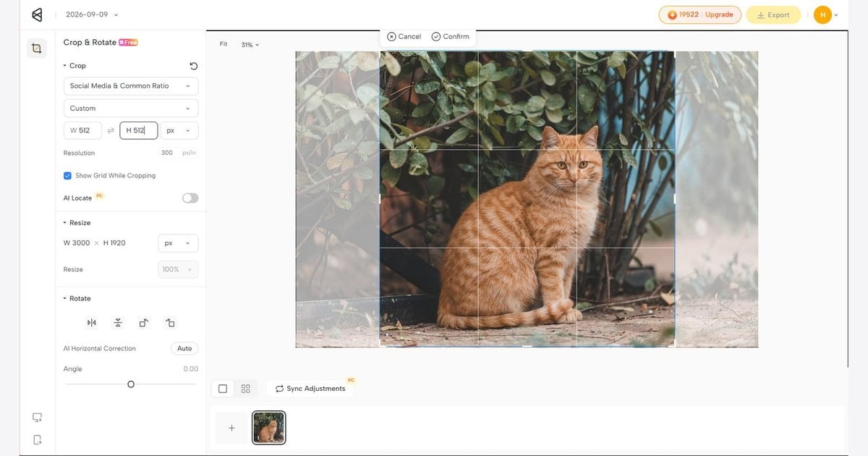Click the W 3000 resize width

(x=77, y=243)
